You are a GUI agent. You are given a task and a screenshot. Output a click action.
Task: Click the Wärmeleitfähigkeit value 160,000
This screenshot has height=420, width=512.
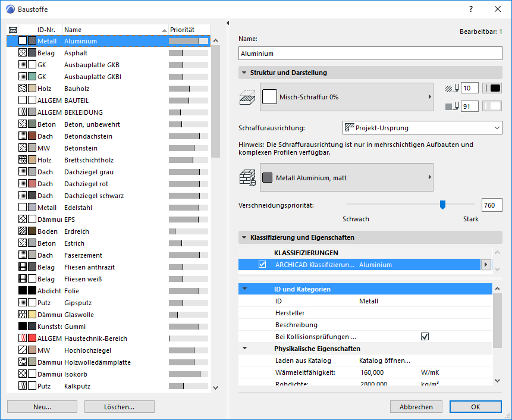point(372,372)
